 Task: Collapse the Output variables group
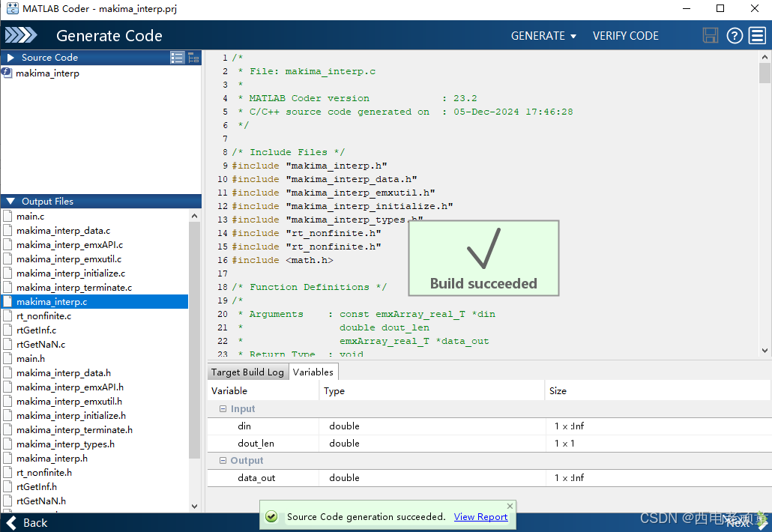point(223,461)
